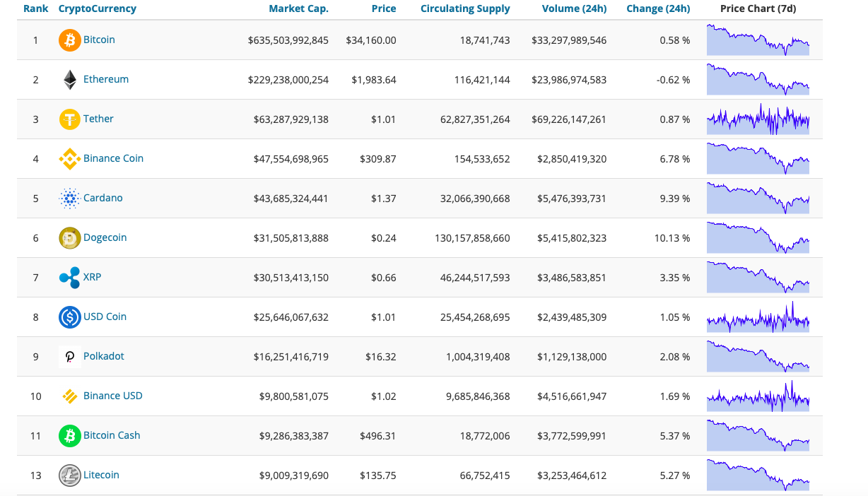Select Ethereum price $1,983.64
The image size is (868, 496).
(374, 80)
